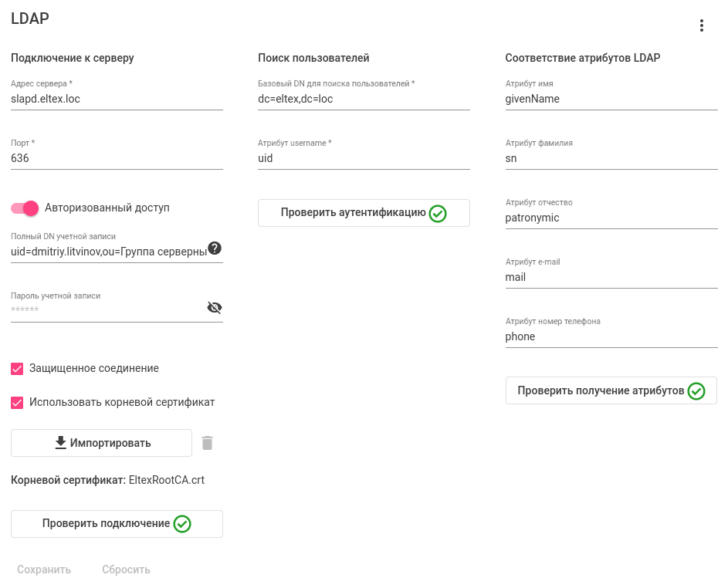Click the Адрес сервера input field
This screenshot has width=728, height=588.
click(x=117, y=100)
